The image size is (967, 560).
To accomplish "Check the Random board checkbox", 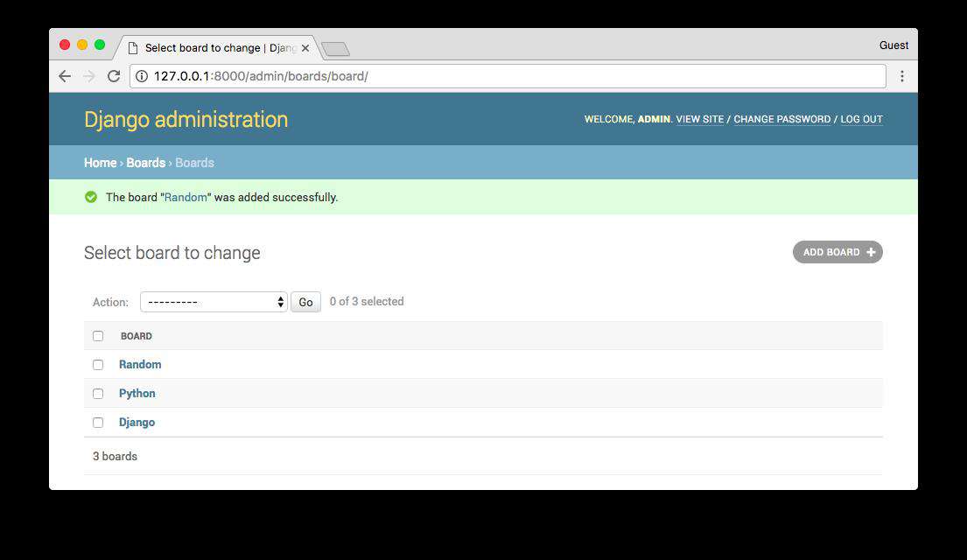I will (x=98, y=365).
